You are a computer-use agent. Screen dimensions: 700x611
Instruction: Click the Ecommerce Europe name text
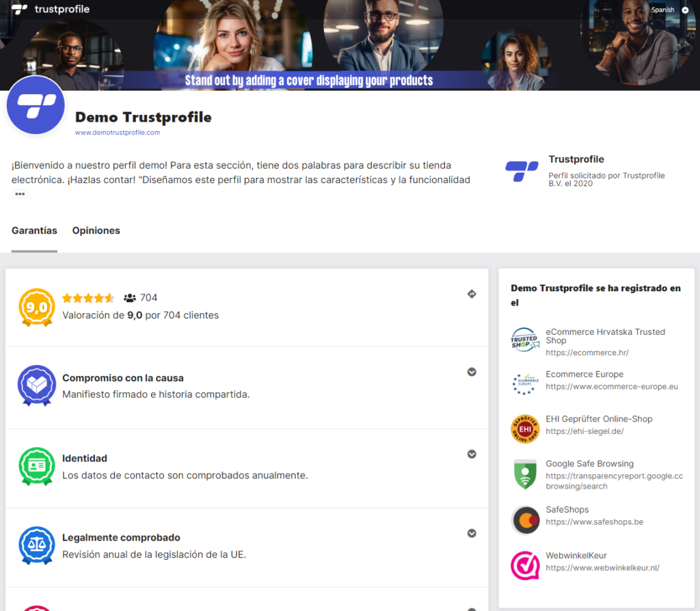(584, 375)
